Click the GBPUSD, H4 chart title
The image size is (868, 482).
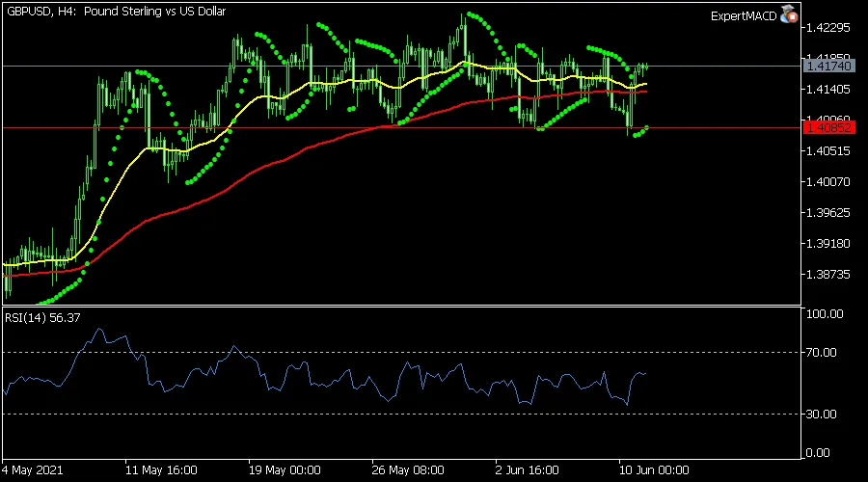(x=117, y=11)
